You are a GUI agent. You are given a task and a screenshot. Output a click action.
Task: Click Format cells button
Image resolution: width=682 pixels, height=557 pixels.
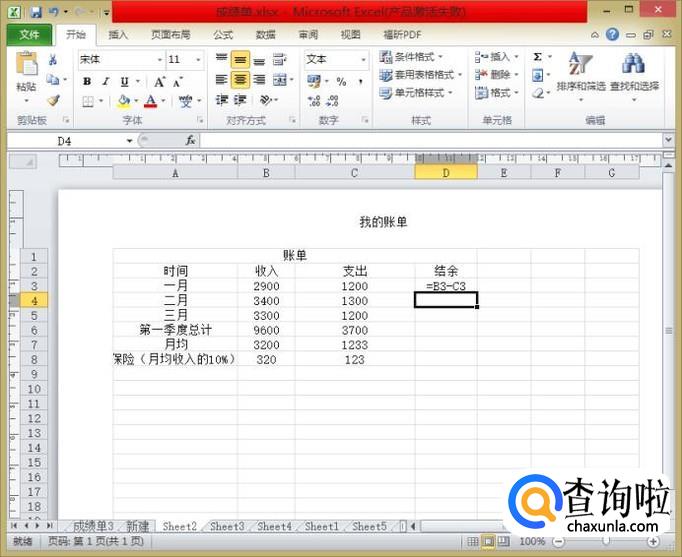pyautogui.click(x=497, y=93)
